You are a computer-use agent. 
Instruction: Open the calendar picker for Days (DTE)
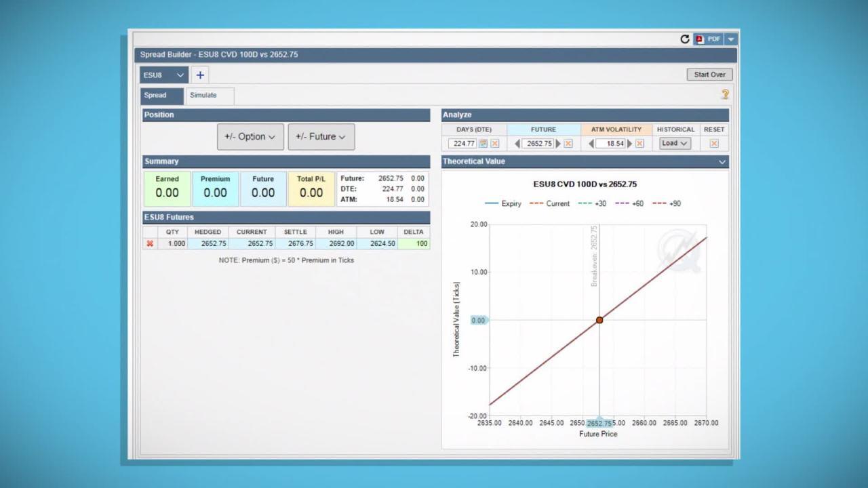pos(484,144)
